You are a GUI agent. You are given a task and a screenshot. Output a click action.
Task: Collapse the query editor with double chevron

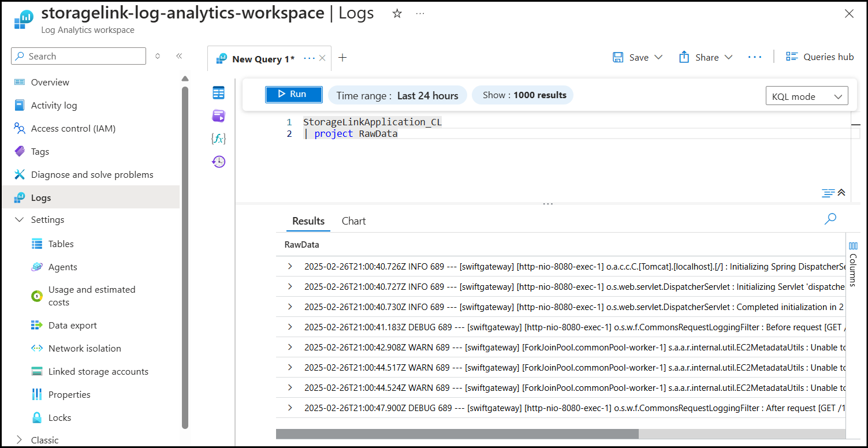click(841, 193)
